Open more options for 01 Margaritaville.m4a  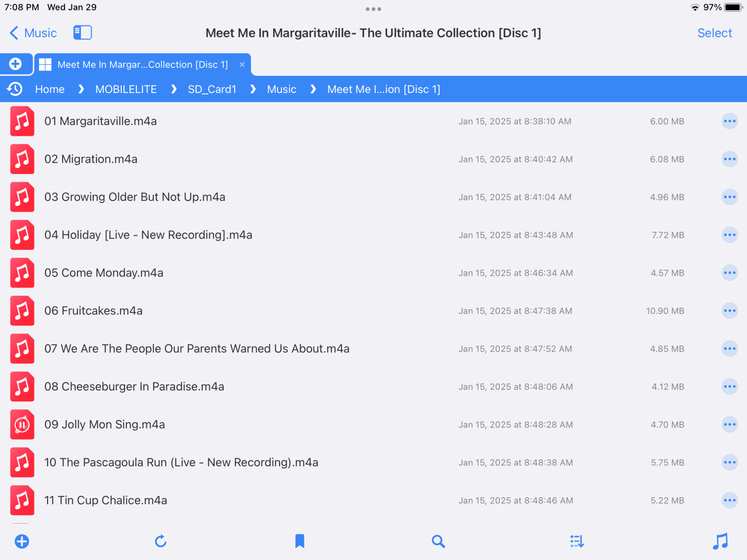(729, 121)
